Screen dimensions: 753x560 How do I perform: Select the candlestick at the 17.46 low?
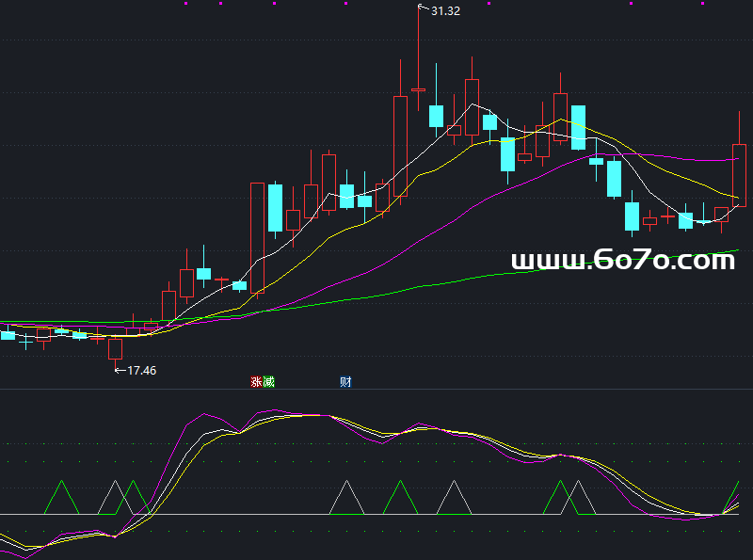click(x=115, y=347)
